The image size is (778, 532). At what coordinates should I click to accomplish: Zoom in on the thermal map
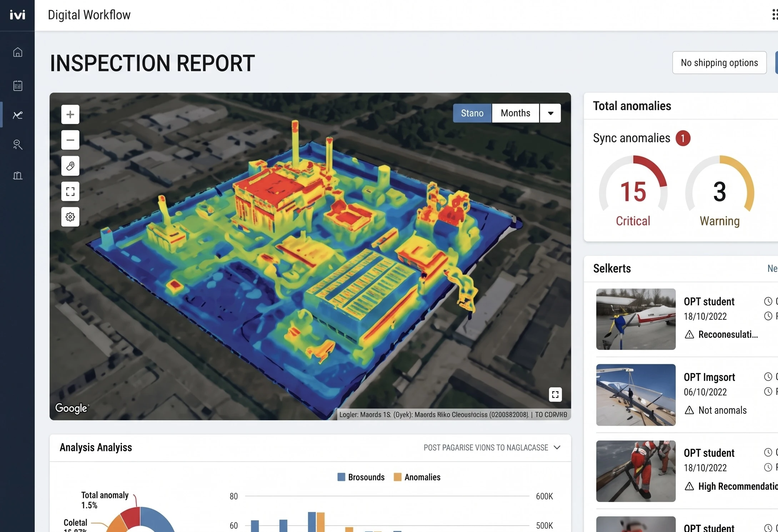click(70, 115)
